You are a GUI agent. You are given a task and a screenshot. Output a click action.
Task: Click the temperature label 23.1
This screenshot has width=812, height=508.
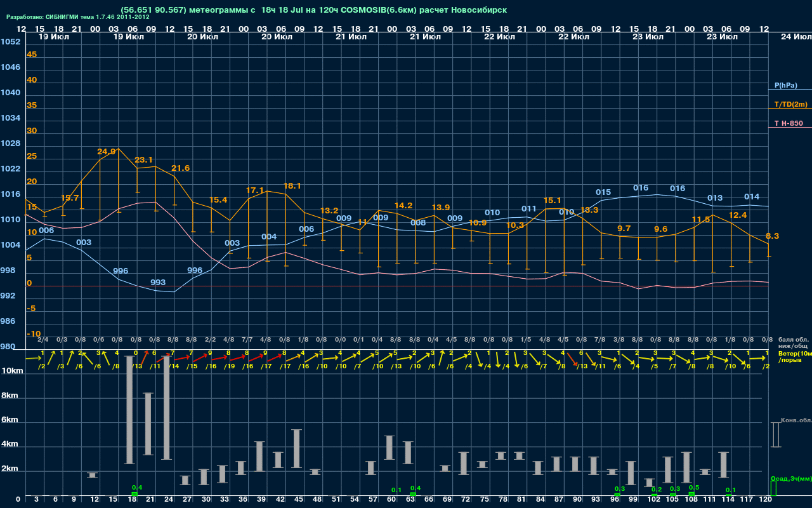tap(144, 160)
